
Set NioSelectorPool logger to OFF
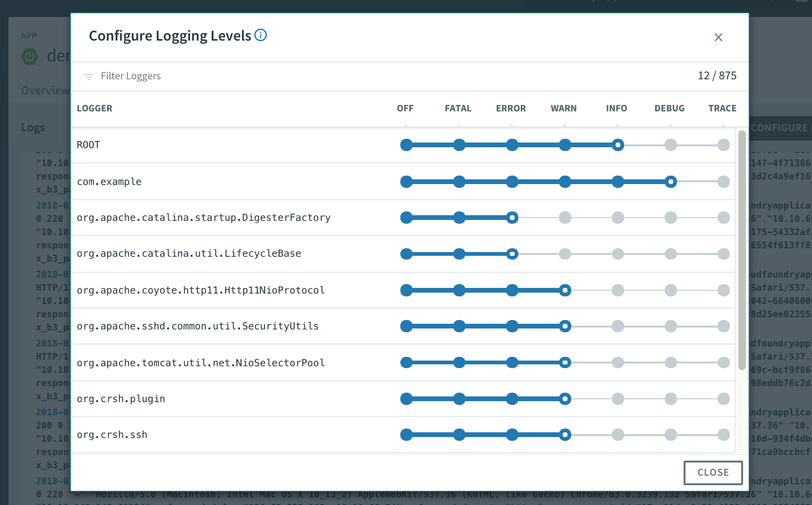(x=406, y=362)
